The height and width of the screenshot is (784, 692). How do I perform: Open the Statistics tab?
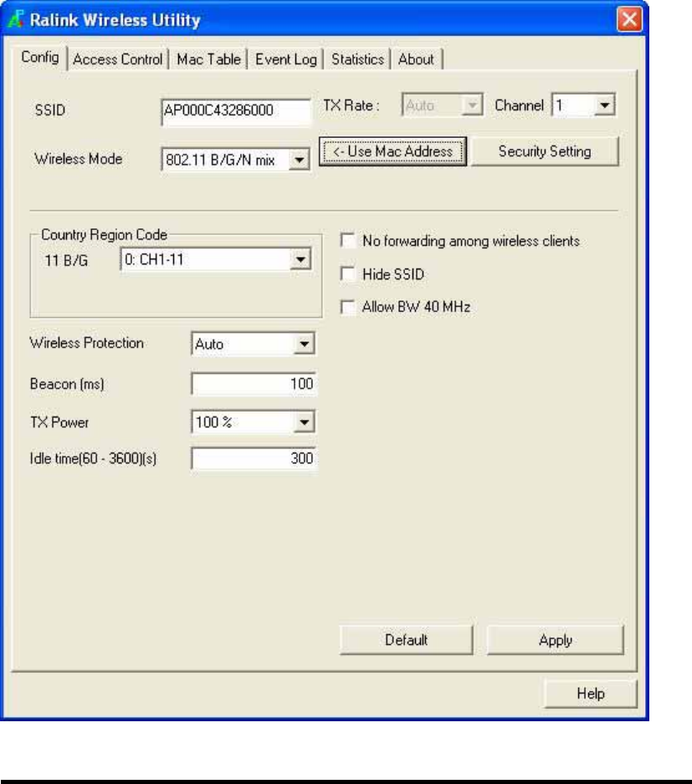click(357, 59)
